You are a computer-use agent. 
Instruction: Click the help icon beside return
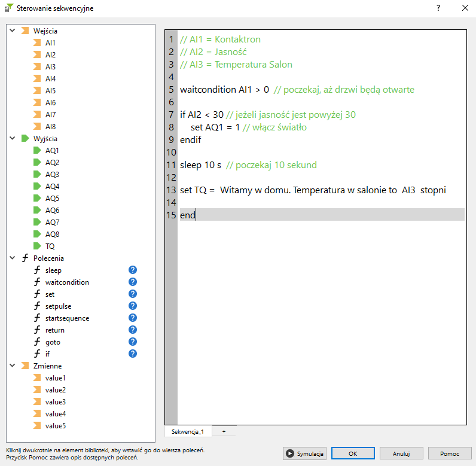[x=133, y=330]
